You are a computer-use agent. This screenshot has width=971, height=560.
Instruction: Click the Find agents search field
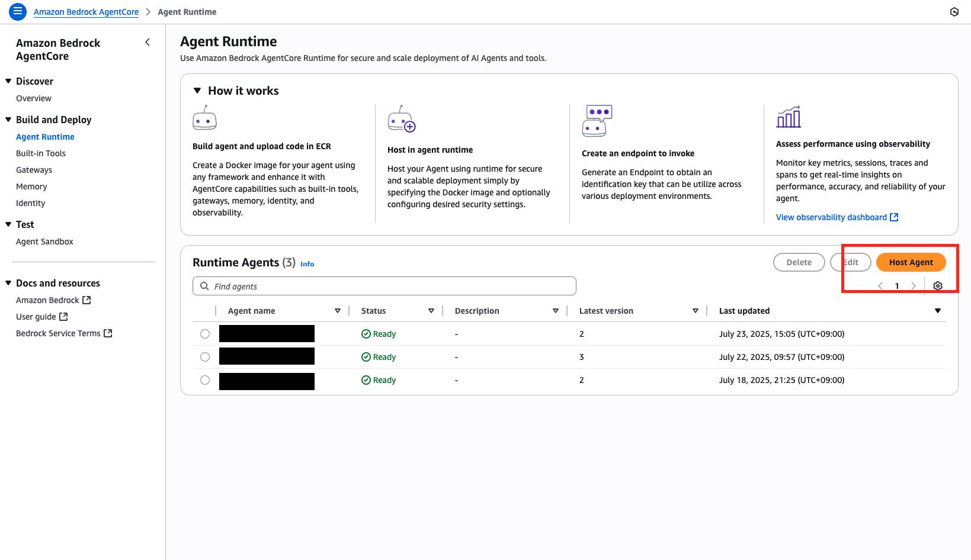click(384, 286)
